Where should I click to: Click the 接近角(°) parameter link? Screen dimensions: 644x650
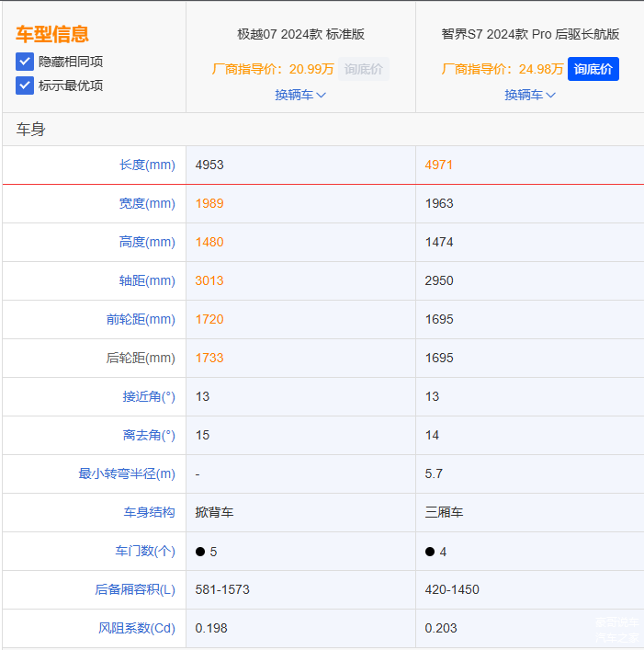(149, 397)
